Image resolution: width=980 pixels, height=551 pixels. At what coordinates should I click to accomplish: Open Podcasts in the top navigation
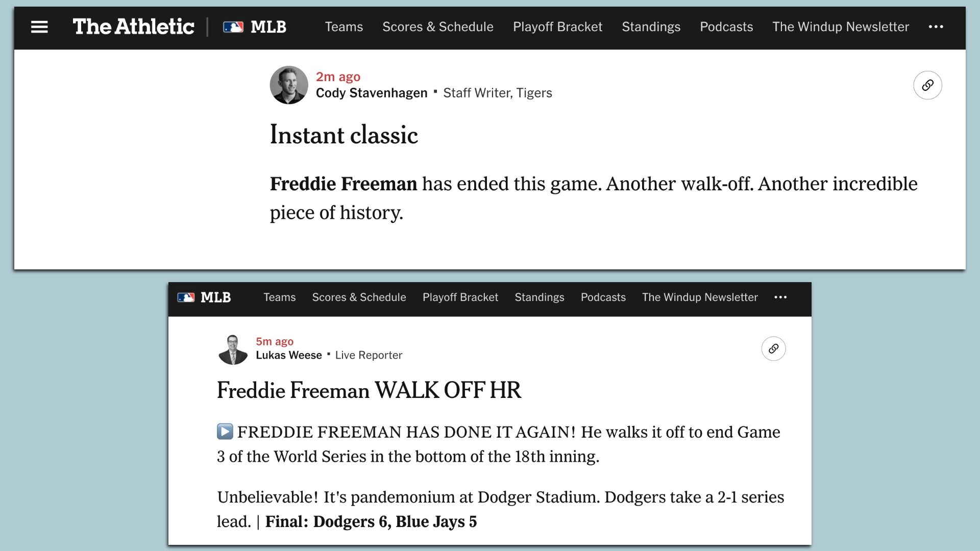tap(726, 27)
